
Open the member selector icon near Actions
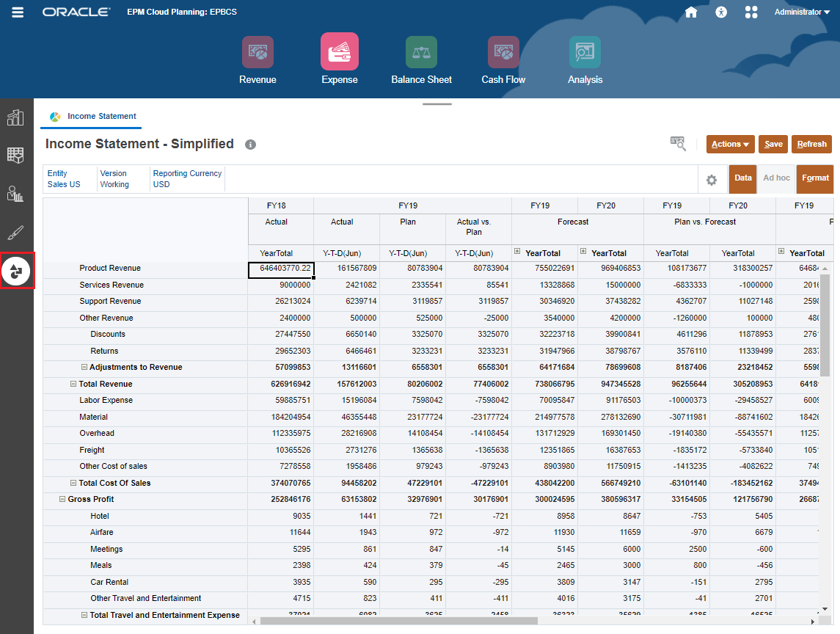[x=676, y=144]
